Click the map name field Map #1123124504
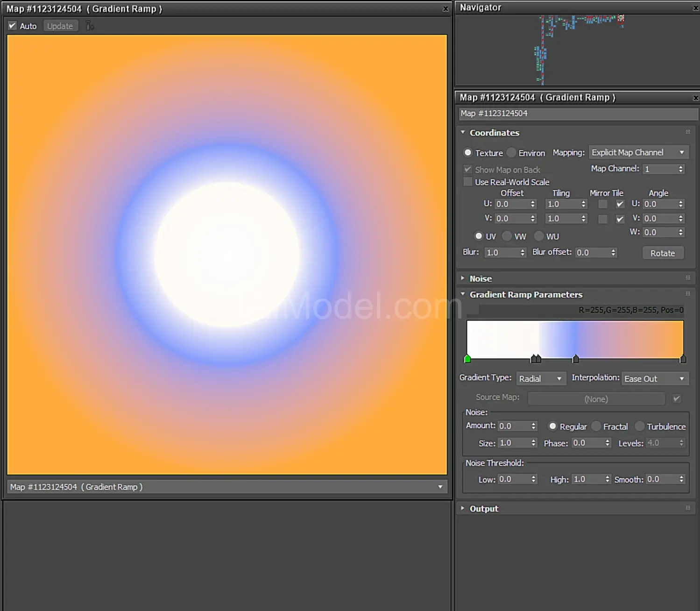700x611 pixels. click(578, 113)
